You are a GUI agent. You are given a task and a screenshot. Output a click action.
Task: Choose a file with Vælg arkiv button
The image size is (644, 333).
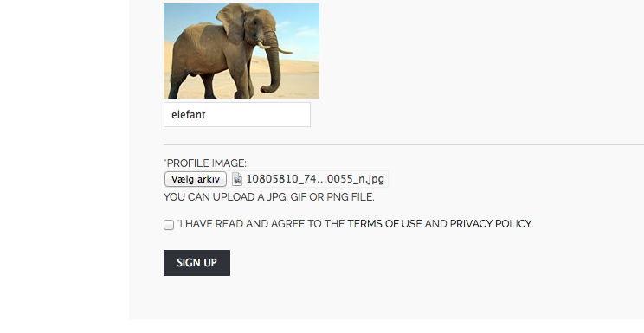click(196, 179)
